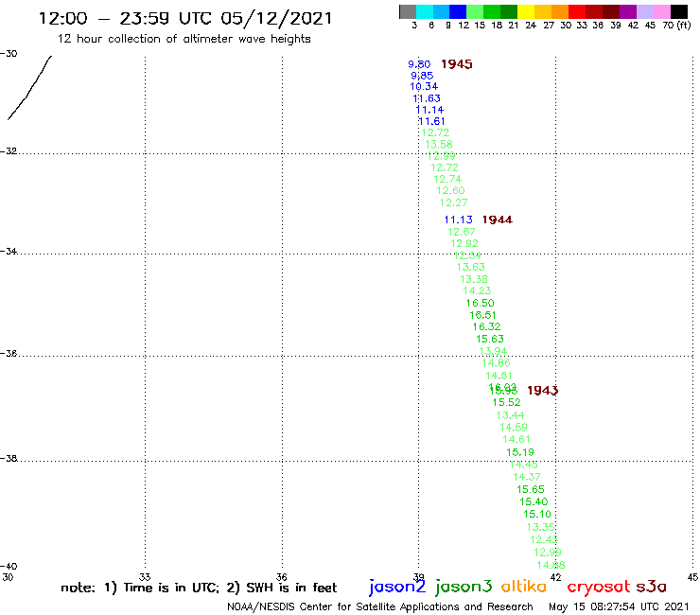Select the yellow swatch in the legend bar
Image resolution: width=700 pixels, height=615 pixels.
[526, 11]
